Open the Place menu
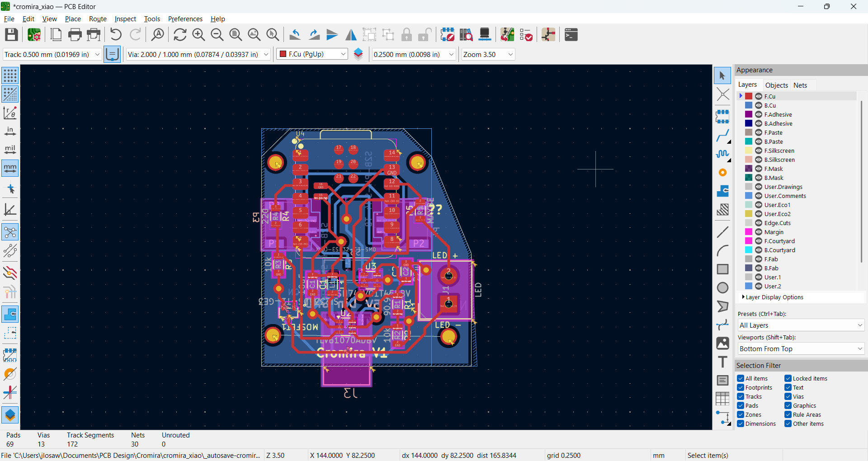 tap(73, 19)
